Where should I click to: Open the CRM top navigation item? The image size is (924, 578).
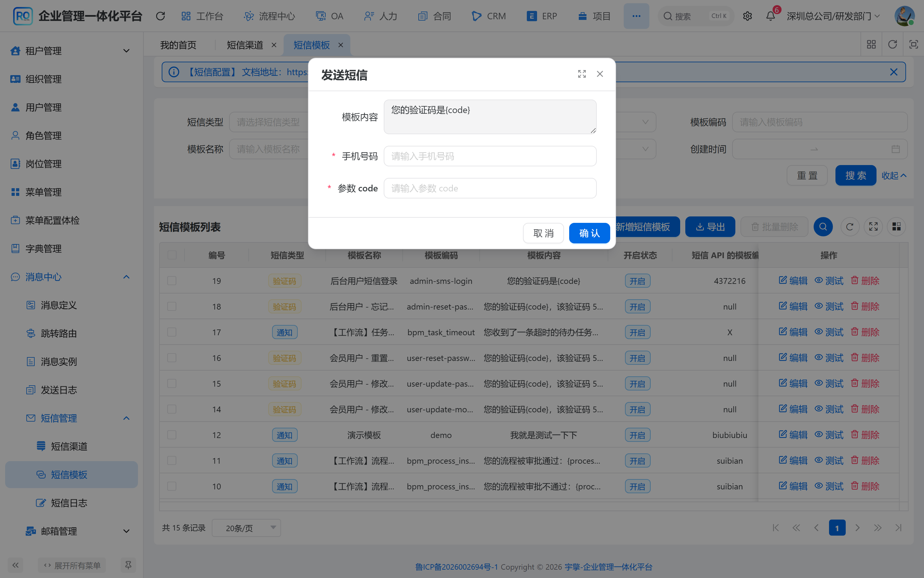pos(489,16)
